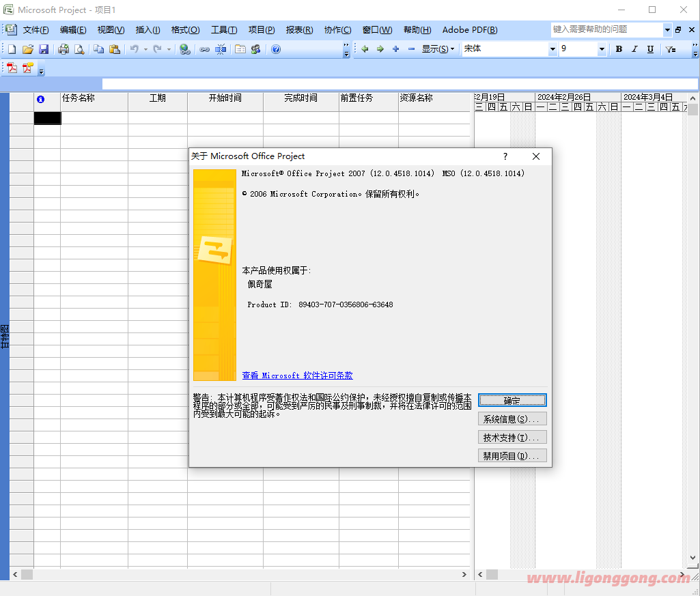Click the 确定 button in About dialog

[x=512, y=401]
